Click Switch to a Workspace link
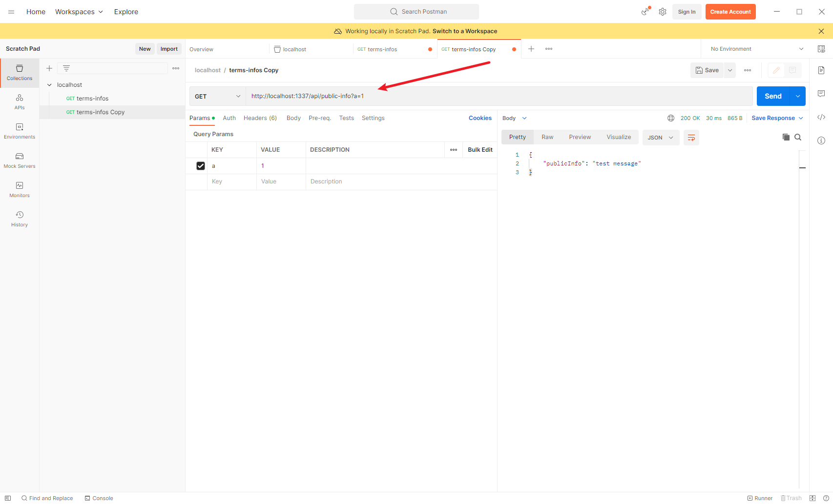 click(465, 31)
